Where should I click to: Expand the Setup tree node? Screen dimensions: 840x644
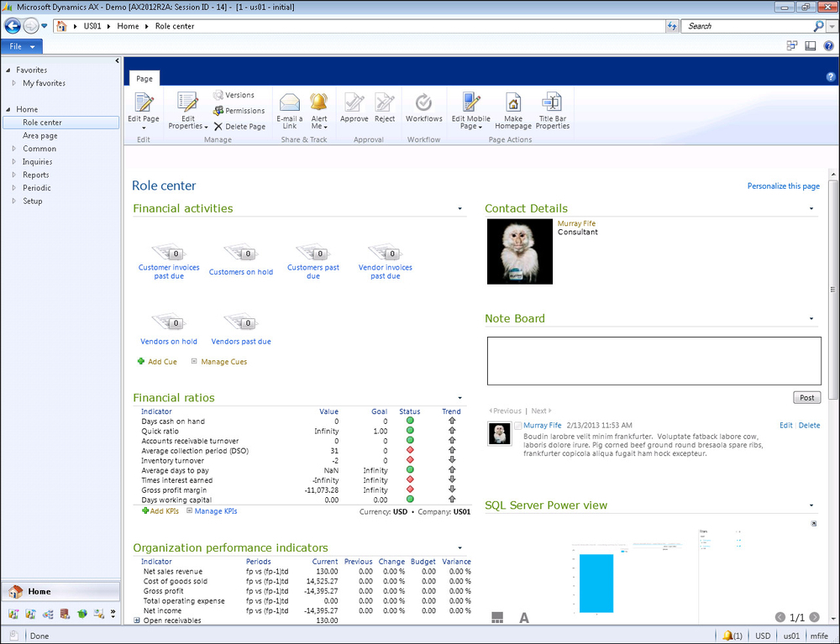click(x=14, y=201)
